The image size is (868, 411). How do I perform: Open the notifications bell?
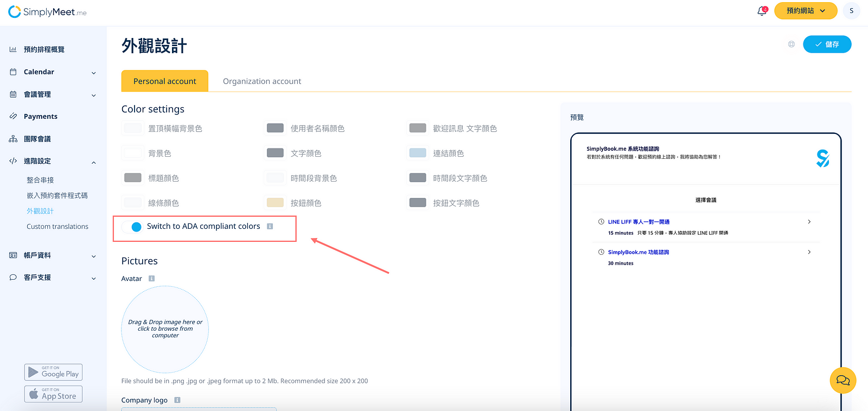[x=762, y=11]
